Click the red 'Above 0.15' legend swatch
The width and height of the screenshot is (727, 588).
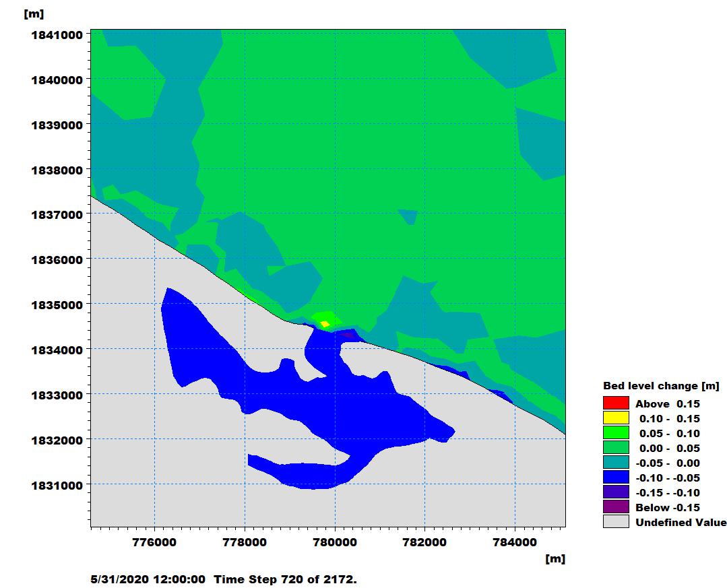(x=616, y=403)
